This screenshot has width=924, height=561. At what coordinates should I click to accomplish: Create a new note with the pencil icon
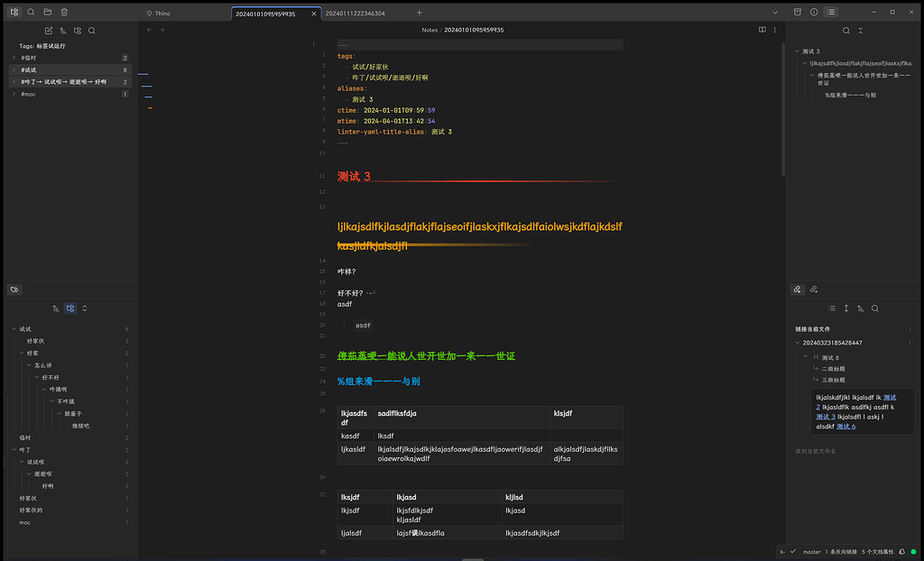coord(49,30)
